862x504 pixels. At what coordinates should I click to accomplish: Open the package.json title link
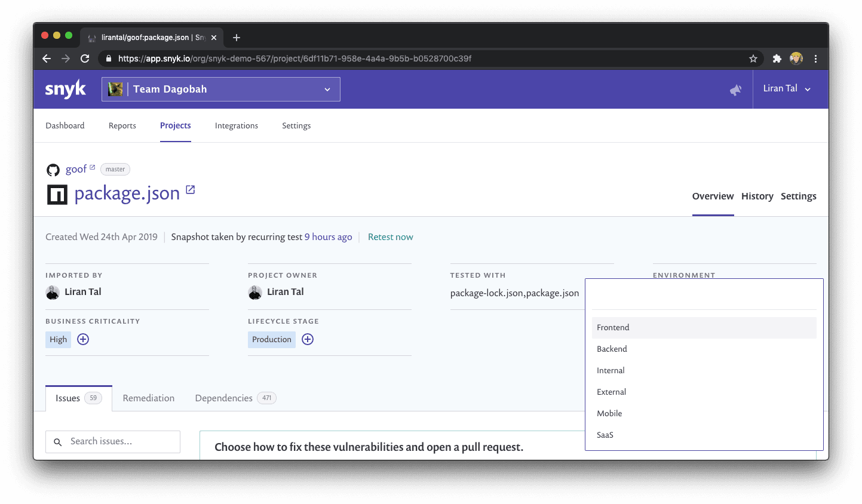(x=127, y=193)
